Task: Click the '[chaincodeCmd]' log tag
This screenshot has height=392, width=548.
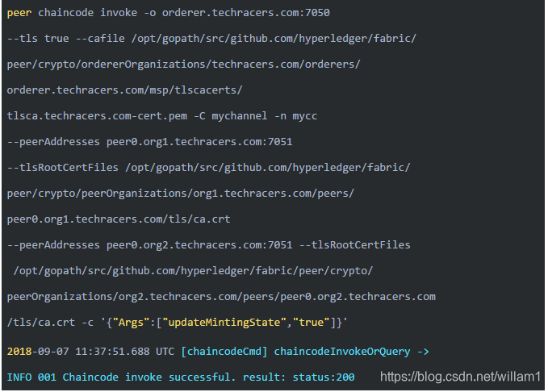Action: [x=224, y=352]
